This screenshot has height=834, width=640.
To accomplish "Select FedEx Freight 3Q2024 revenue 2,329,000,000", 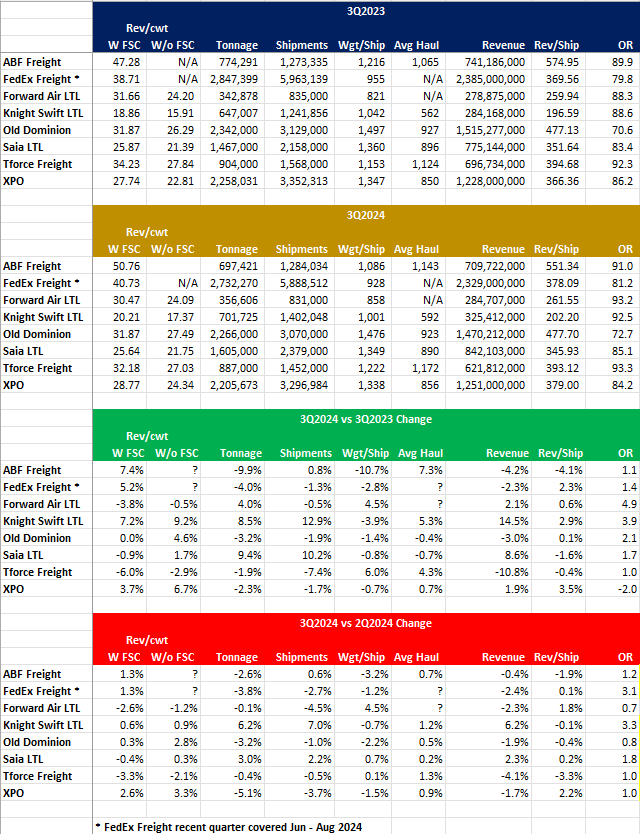I will coord(491,283).
